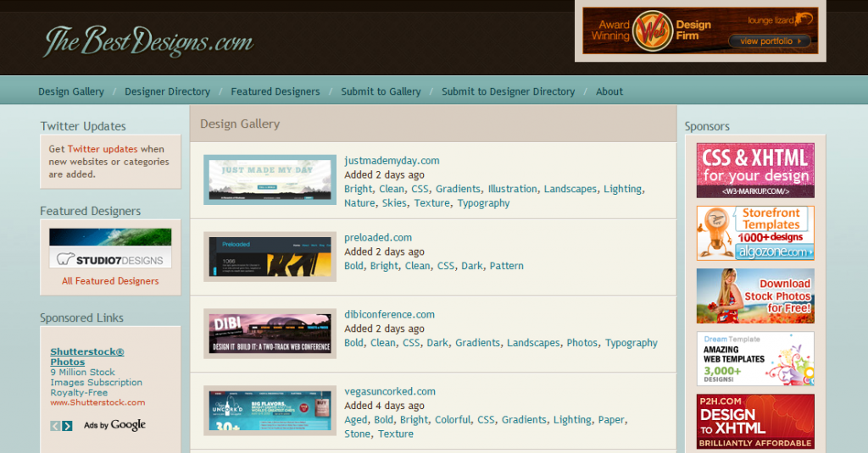
Task: Select Lighting tag under vegasuncorked.com
Action: point(572,419)
